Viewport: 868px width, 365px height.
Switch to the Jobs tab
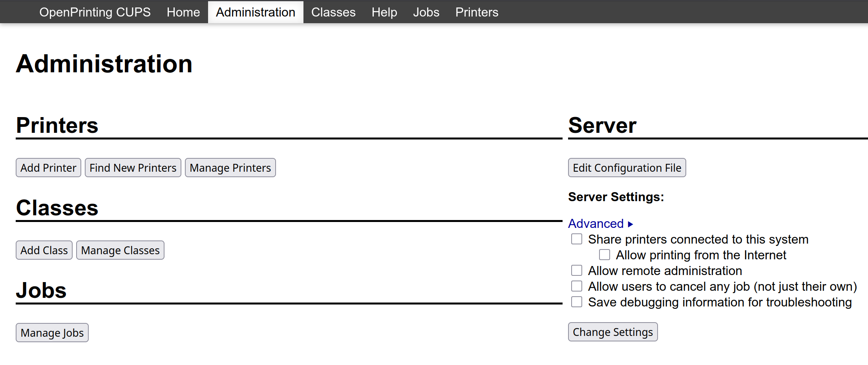coord(426,12)
